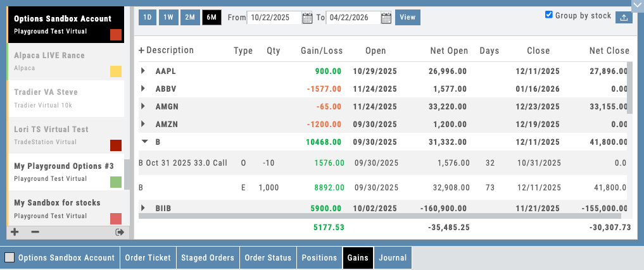Collapse the B stock group
The height and width of the screenshot is (270, 644).
(144, 142)
